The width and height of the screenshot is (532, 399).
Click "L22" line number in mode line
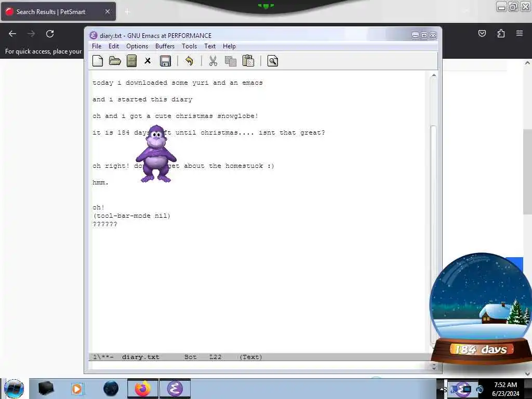tap(215, 357)
